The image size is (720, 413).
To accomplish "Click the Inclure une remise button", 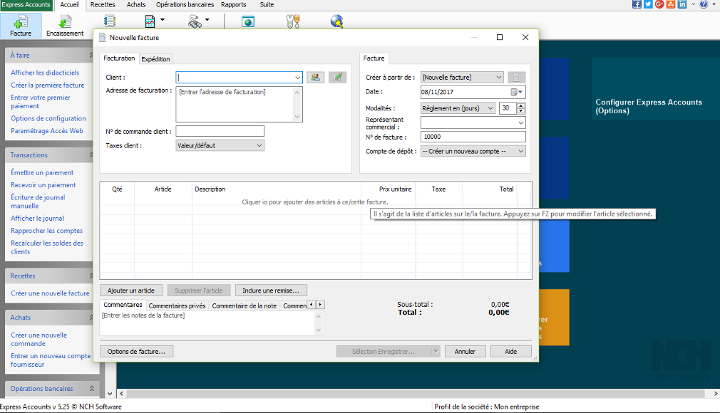I will 270,290.
